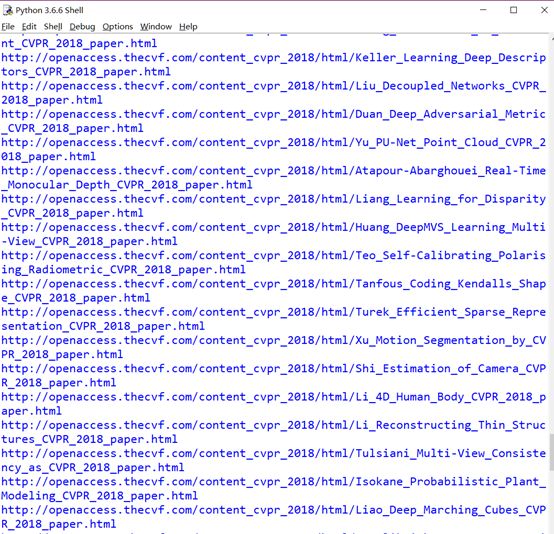
Task: Click the Liang_Learning_for_Disparity URL line
Action: pos(273,199)
